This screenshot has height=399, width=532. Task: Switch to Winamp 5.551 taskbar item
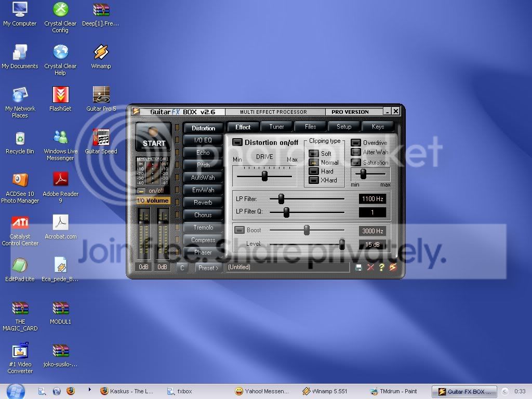(326, 391)
